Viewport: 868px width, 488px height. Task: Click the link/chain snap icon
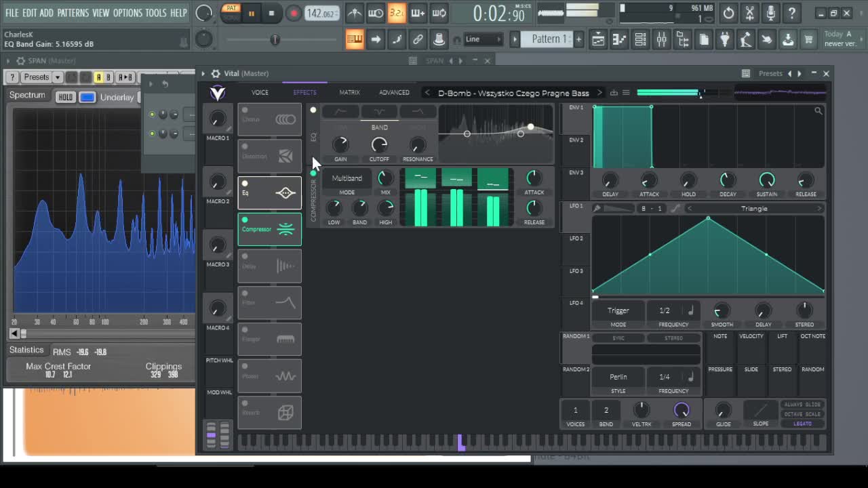click(418, 39)
